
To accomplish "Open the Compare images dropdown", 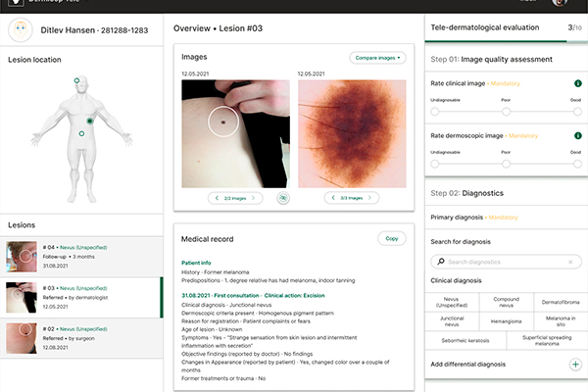I will [376, 58].
